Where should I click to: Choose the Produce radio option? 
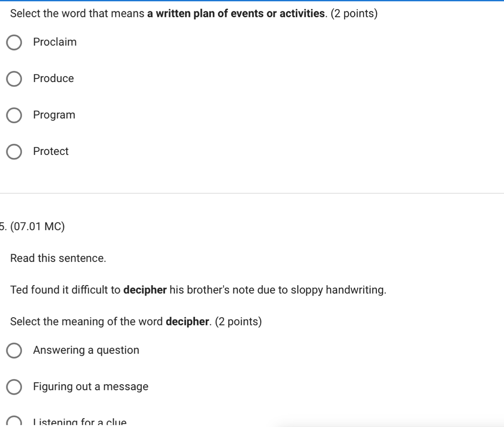coord(14,79)
